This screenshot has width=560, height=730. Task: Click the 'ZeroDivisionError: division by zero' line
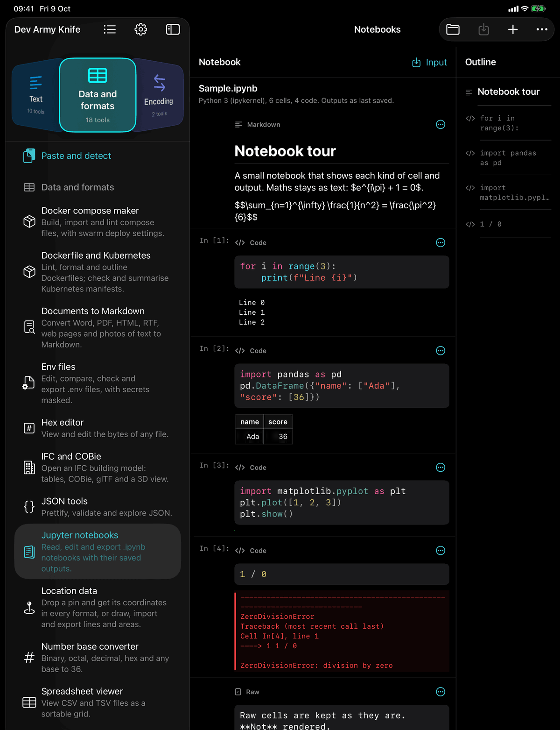point(316,665)
